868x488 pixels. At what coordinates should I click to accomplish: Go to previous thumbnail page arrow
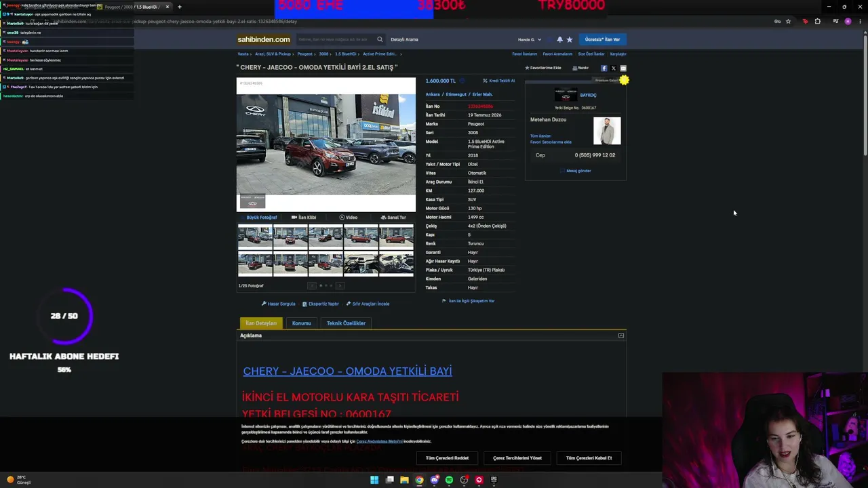click(312, 285)
